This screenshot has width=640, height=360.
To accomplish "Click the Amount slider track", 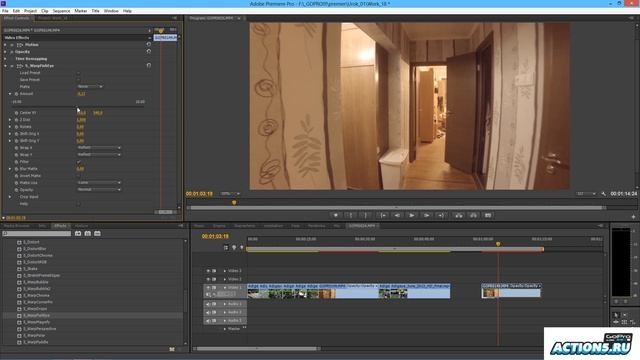I will [x=78, y=107].
